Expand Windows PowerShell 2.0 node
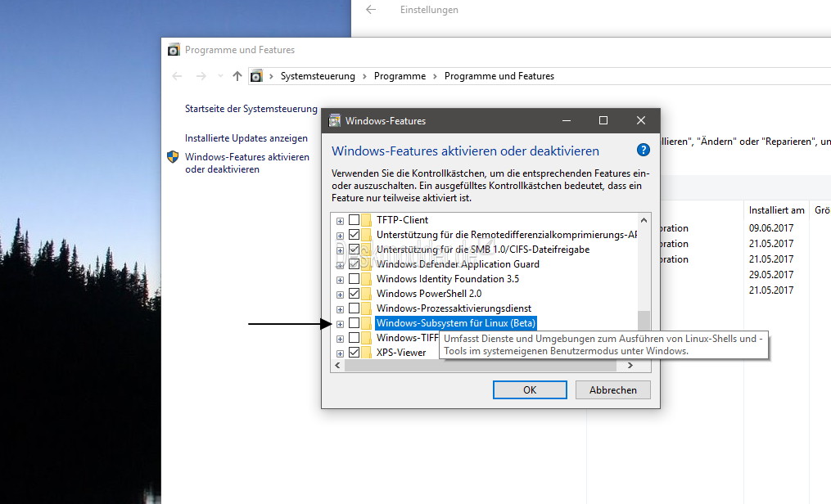 click(x=341, y=295)
